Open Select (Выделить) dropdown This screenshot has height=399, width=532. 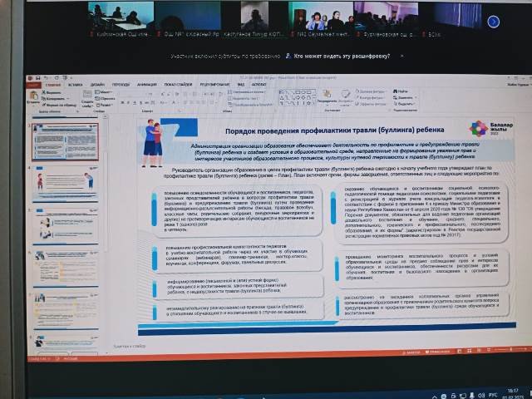[404, 103]
